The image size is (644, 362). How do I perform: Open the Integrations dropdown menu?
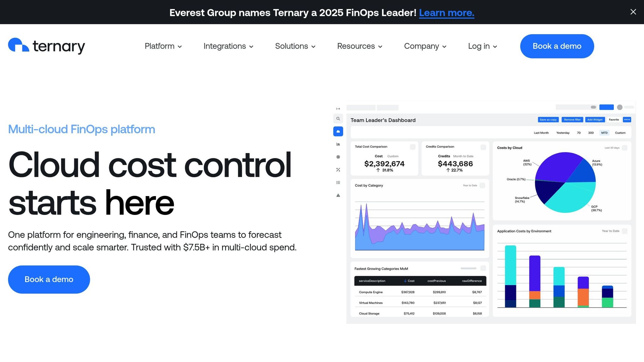[228, 46]
